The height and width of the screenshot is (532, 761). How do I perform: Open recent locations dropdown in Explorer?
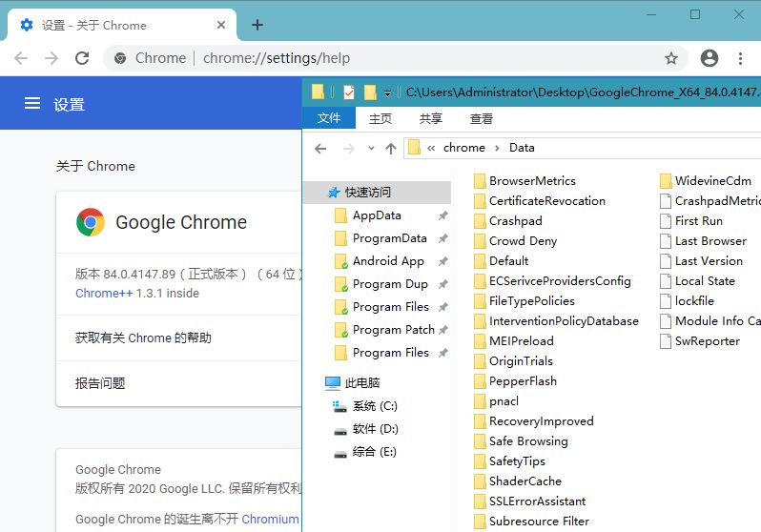[x=371, y=148]
